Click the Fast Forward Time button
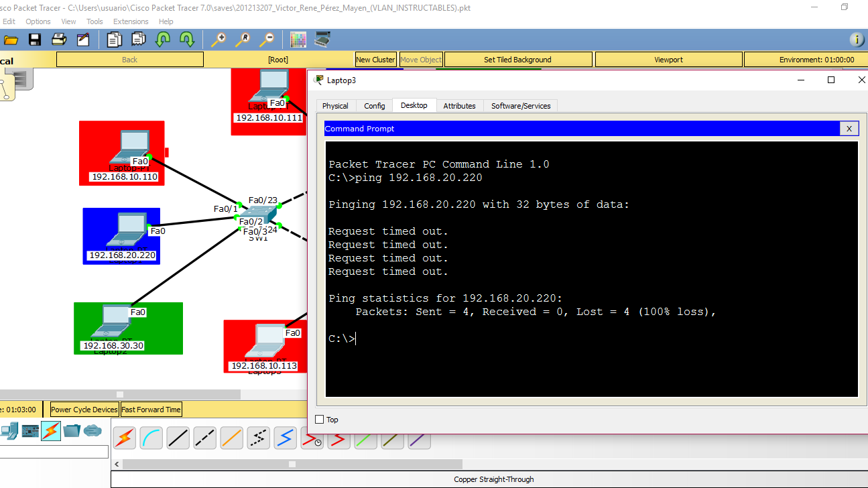Viewport: 868px width, 488px height. pos(151,410)
